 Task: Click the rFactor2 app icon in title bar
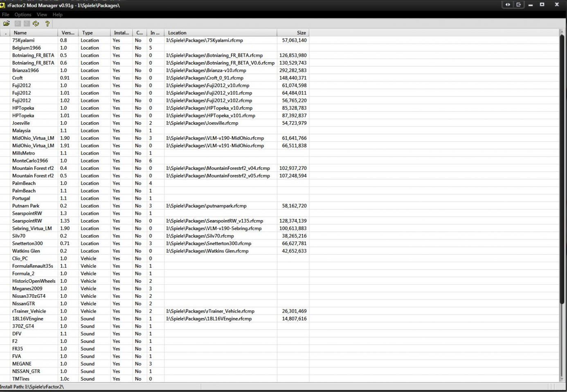coord(2,5)
